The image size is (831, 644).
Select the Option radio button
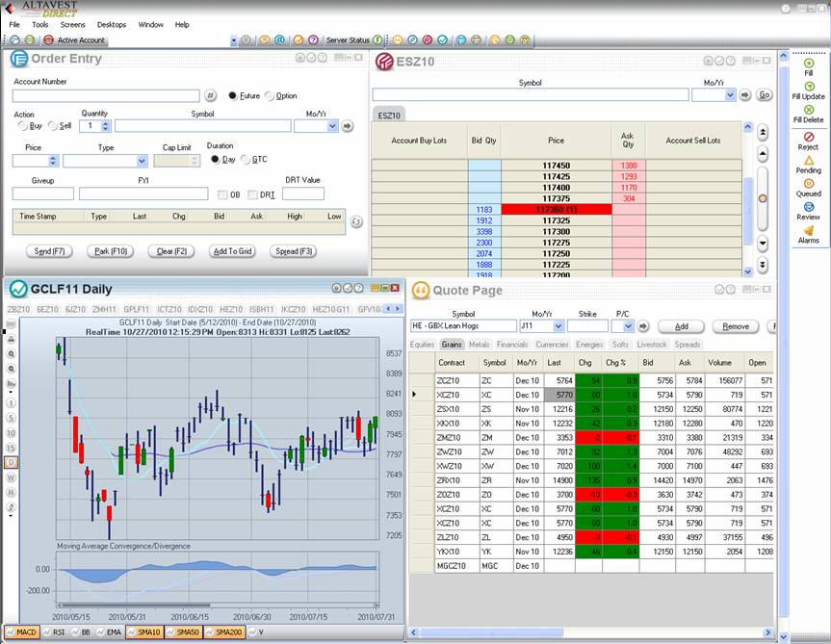[x=270, y=95]
